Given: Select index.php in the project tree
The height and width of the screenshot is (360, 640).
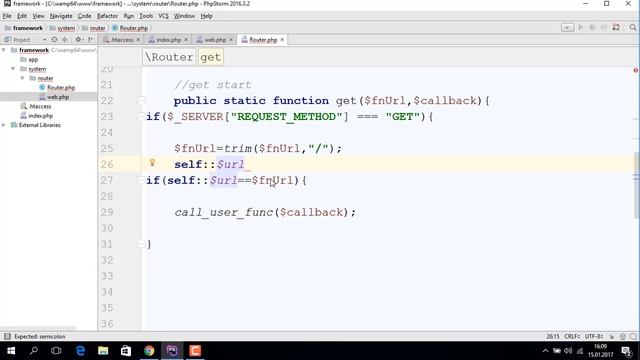Looking at the screenshot, I should [x=40, y=116].
